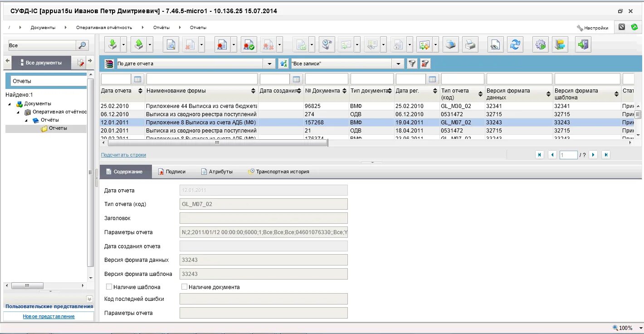Viewport: 644px width, 334px height.
Task: Click the Настройки wrench settings button
Action: [592, 28]
